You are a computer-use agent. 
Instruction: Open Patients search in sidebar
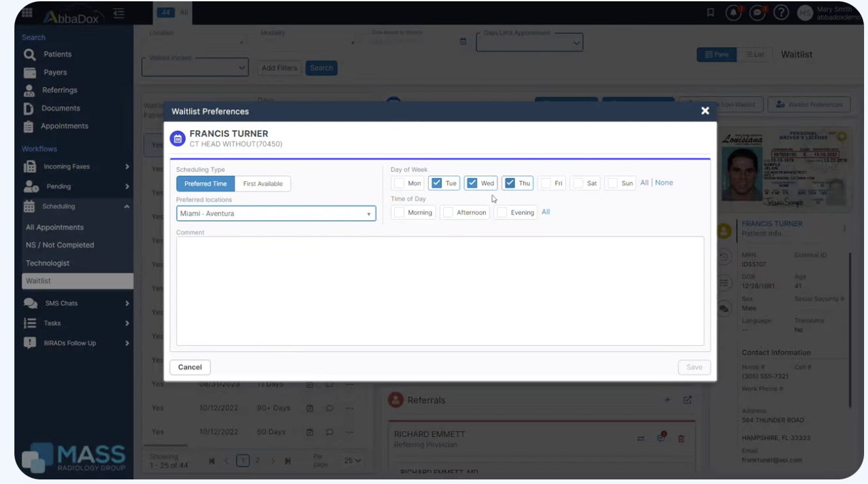pyautogui.click(x=57, y=54)
